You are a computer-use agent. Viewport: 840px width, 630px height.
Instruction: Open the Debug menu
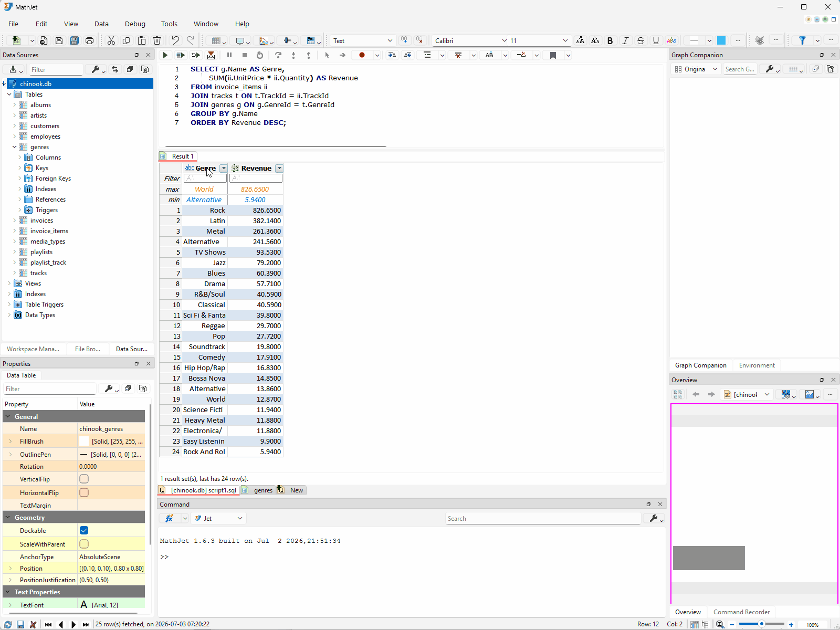click(135, 24)
